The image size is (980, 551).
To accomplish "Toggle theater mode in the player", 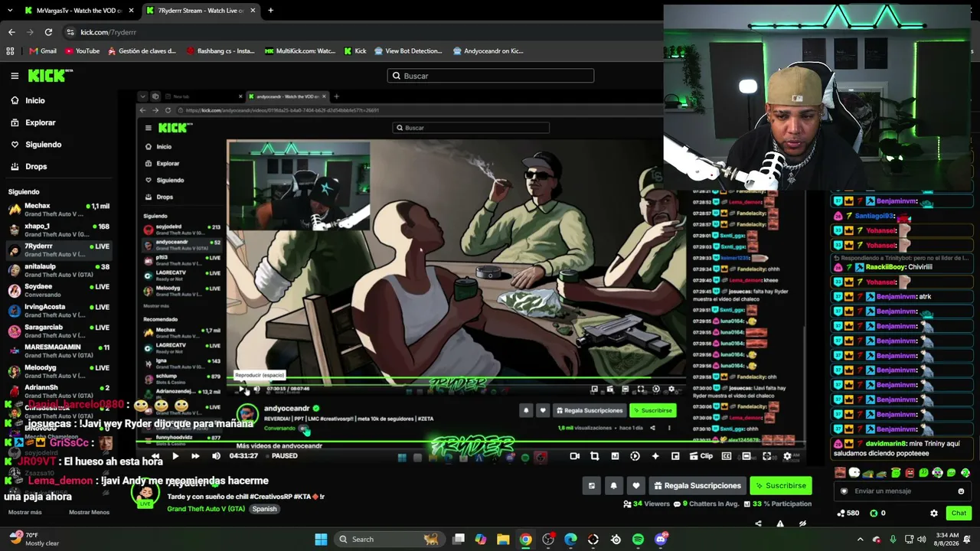I will pyautogui.click(x=746, y=456).
